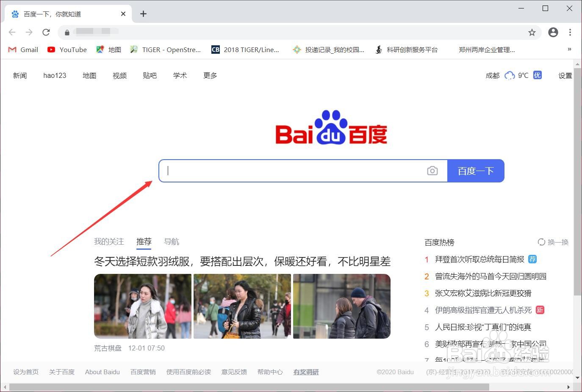Click footer link 帮助中心
Screen dimensions: 582x392
270,372
